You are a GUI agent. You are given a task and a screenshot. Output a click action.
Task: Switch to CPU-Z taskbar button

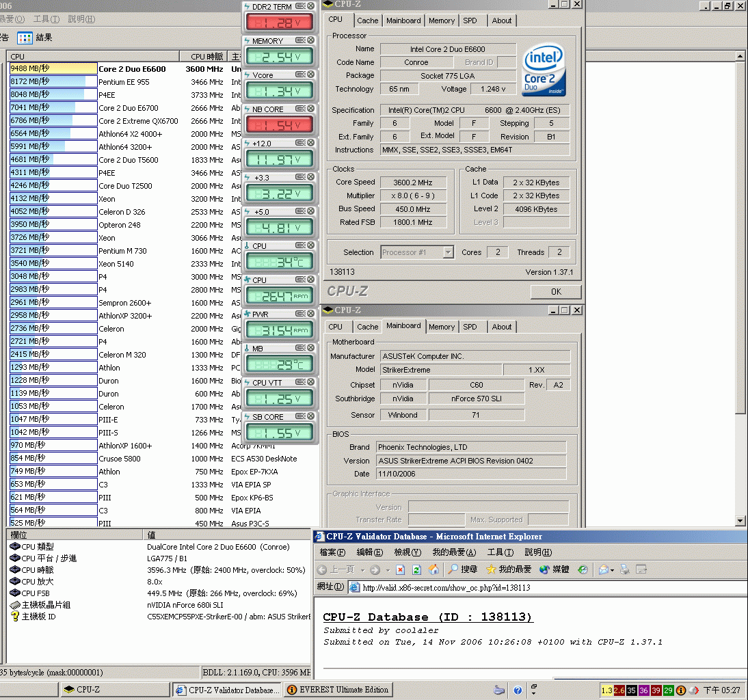click(114, 690)
